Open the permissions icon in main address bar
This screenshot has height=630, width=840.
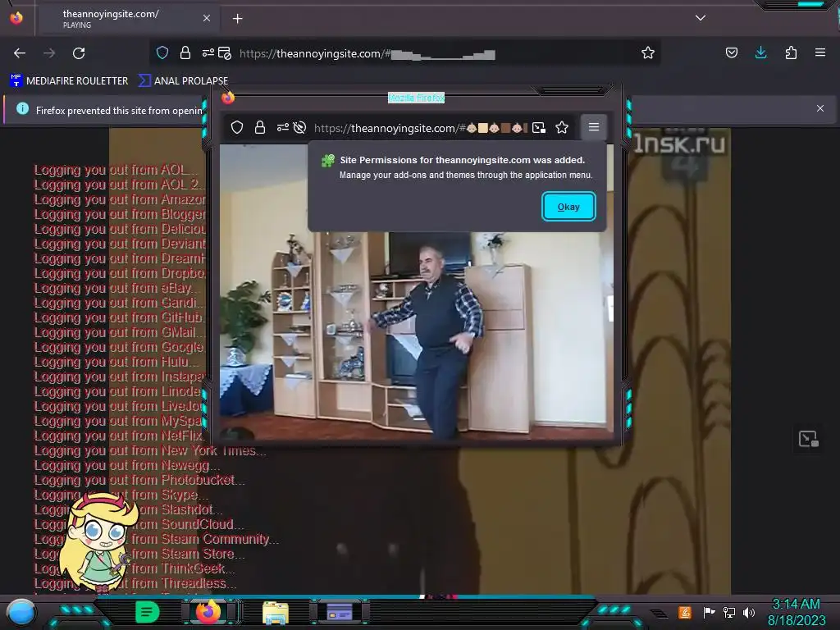click(x=208, y=52)
